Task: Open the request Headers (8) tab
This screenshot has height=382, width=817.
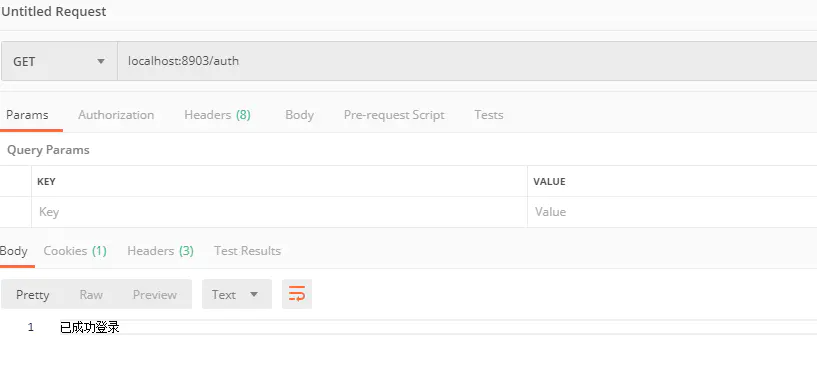Action: [217, 115]
